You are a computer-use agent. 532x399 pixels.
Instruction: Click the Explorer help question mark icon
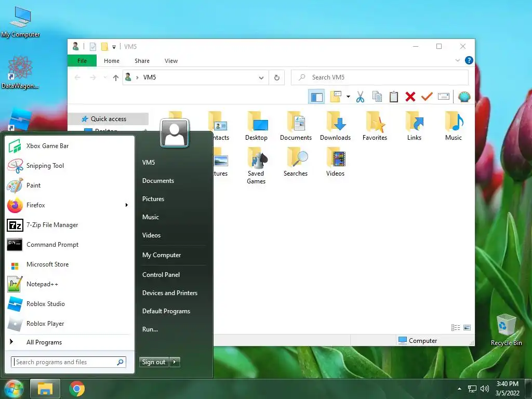469,60
